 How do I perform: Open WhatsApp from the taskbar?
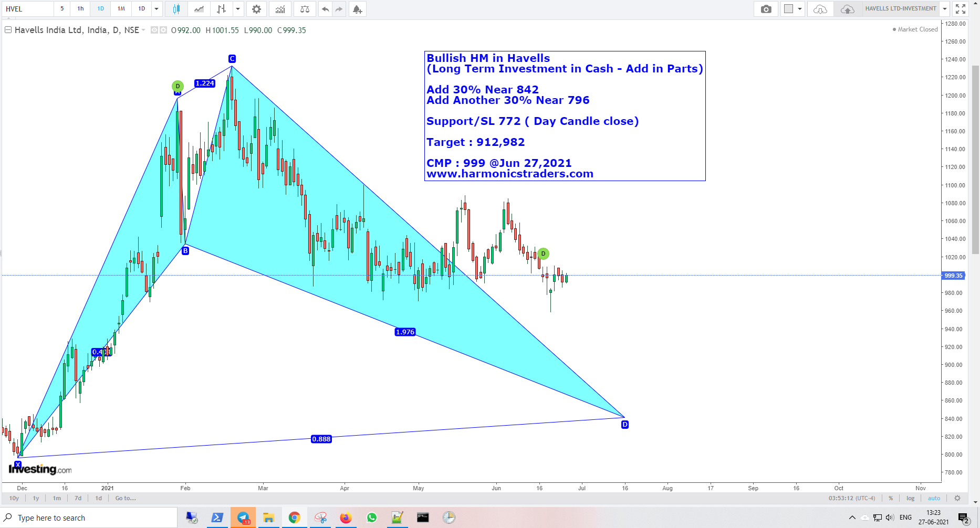372,518
